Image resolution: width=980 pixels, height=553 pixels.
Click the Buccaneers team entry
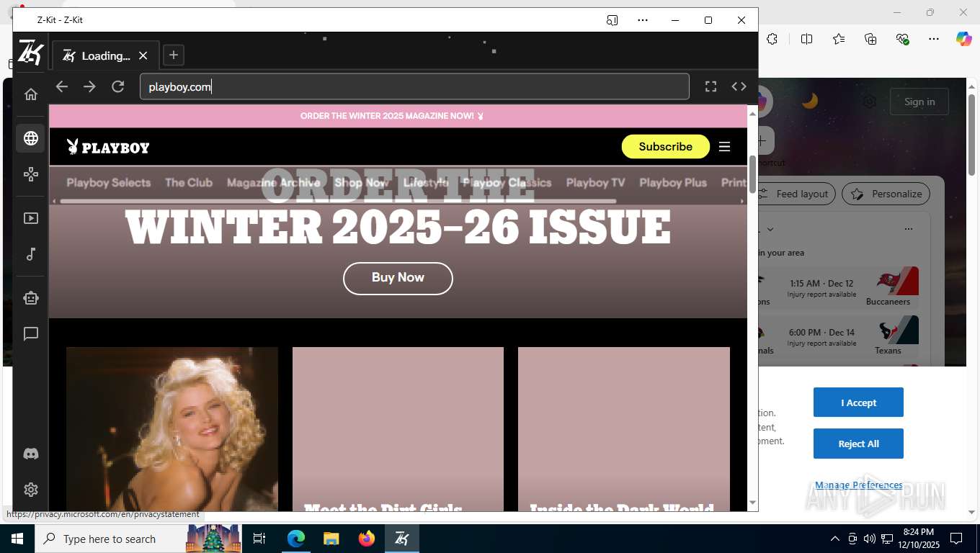click(x=893, y=287)
